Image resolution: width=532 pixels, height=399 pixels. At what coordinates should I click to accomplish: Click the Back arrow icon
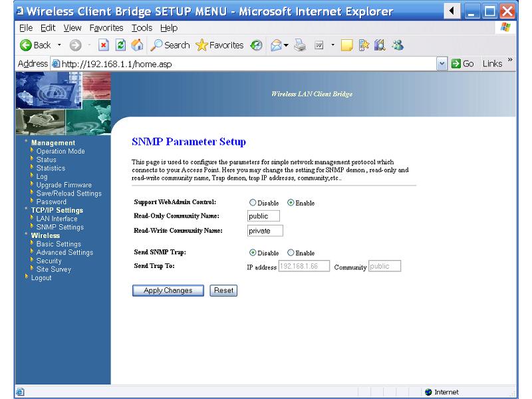[26, 45]
